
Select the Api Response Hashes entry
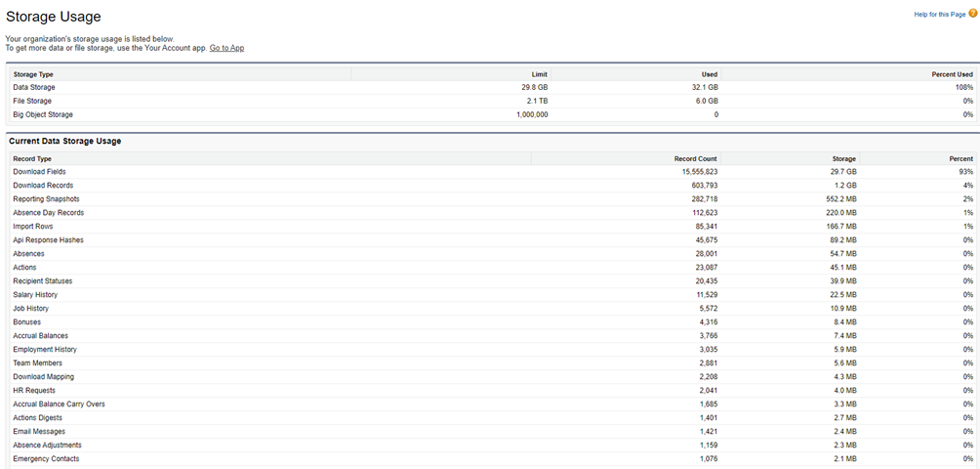tap(48, 240)
